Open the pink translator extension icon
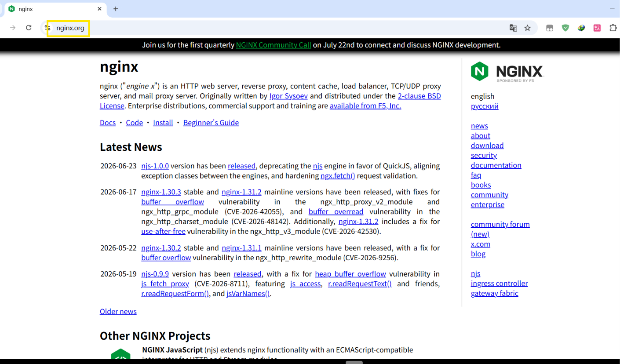The width and height of the screenshot is (620, 364). (x=597, y=28)
